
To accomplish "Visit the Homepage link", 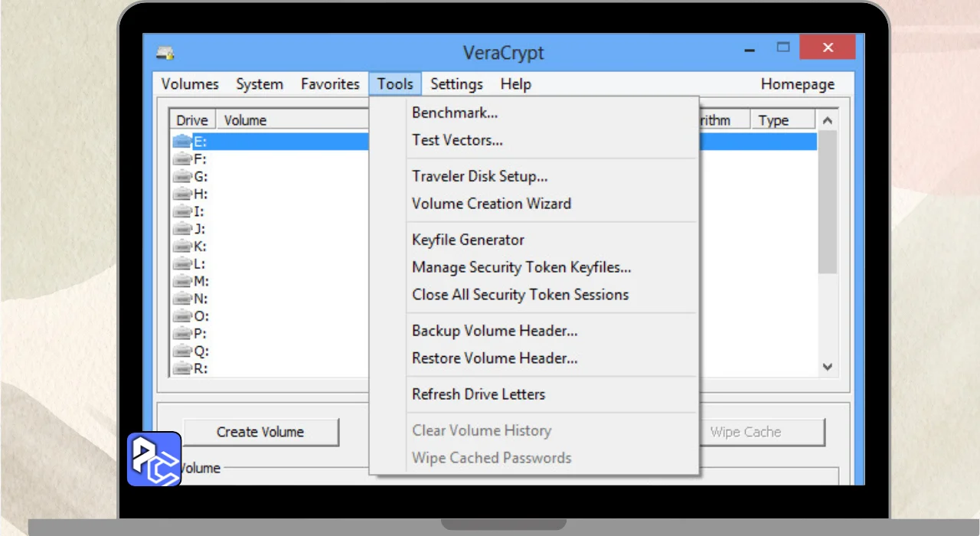I will 797,84.
